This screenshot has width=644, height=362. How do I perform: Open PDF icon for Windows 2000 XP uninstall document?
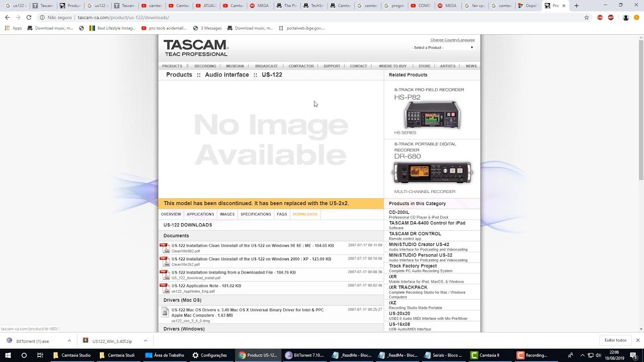(165, 261)
